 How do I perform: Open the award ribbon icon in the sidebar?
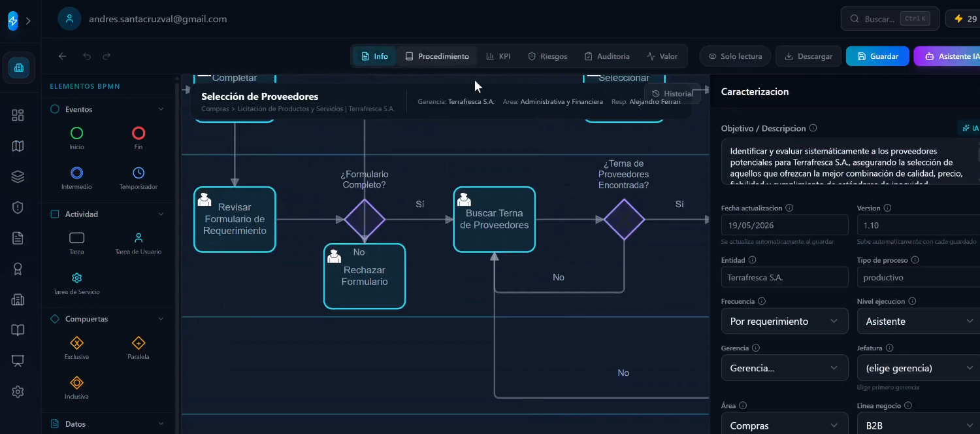point(18,269)
